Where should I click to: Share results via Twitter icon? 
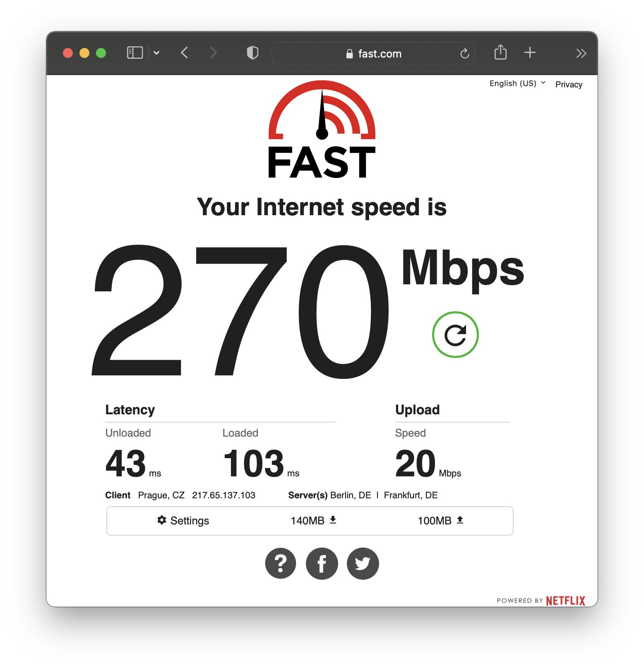[x=363, y=563]
